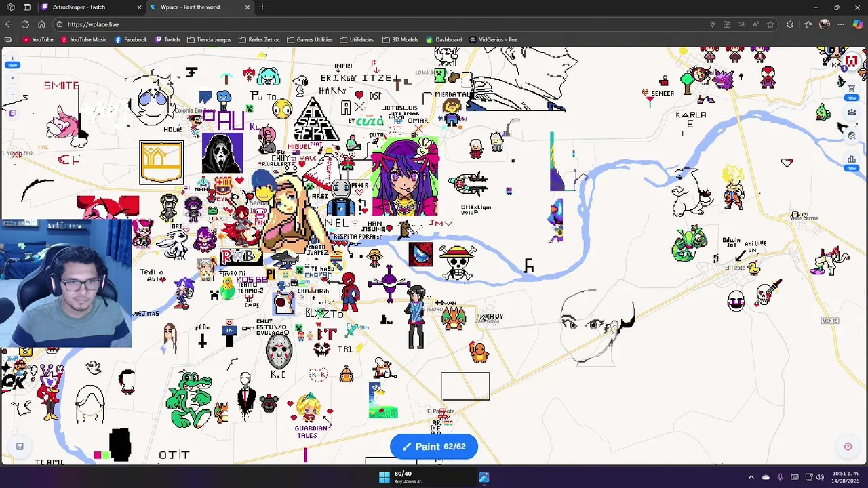Expand the Redes Zetroc bookmark folder
The width and height of the screenshot is (868, 488).
click(258, 39)
